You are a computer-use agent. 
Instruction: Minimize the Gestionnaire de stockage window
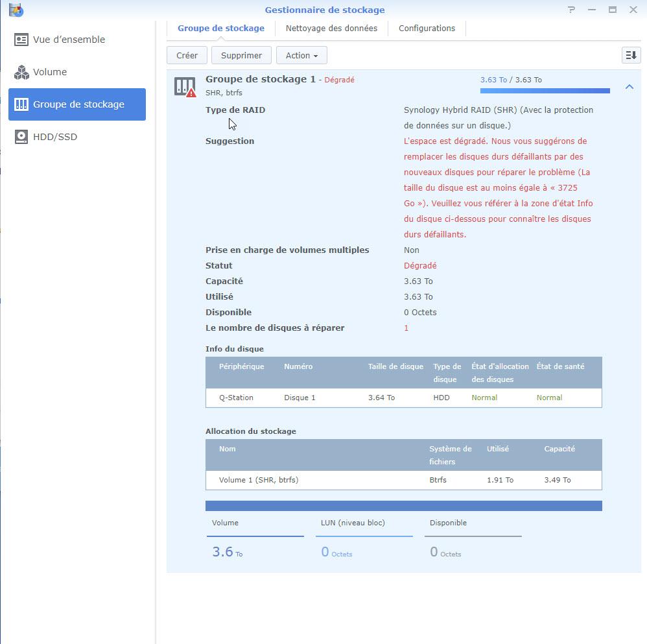click(x=592, y=10)
